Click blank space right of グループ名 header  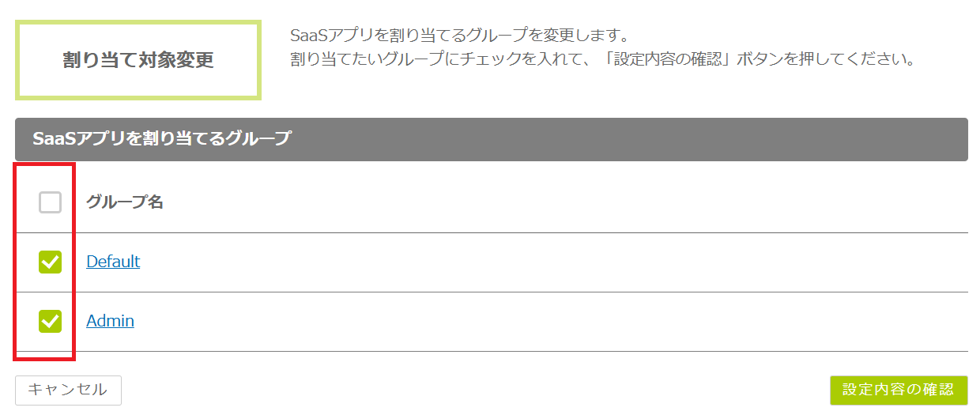pyautogui.click(x=553, y=202)
